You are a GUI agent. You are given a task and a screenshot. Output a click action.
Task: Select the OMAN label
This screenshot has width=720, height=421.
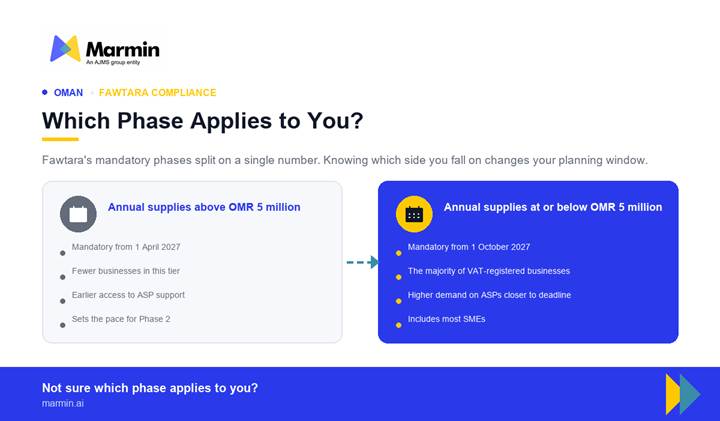coord(68,93)
